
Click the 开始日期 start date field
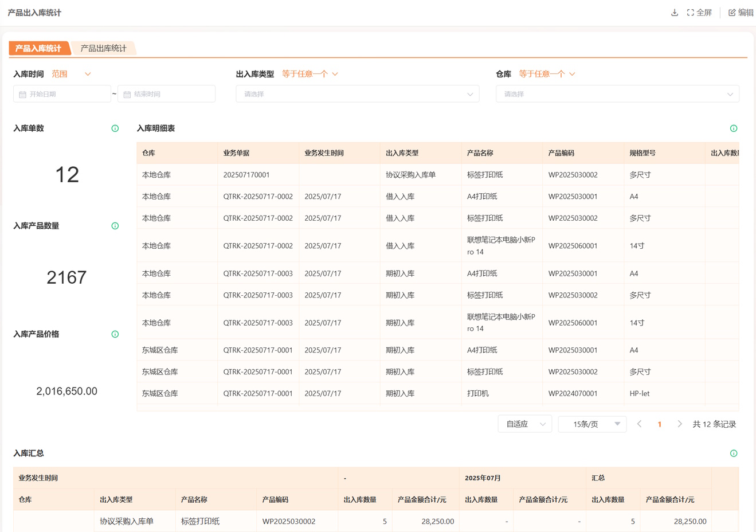tap(62, 94)
